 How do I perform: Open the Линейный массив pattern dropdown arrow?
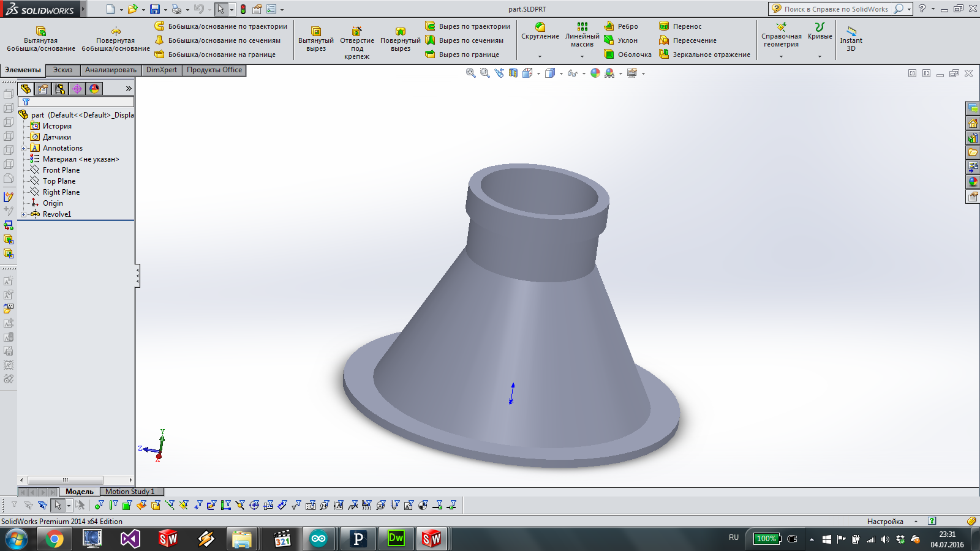582,56
